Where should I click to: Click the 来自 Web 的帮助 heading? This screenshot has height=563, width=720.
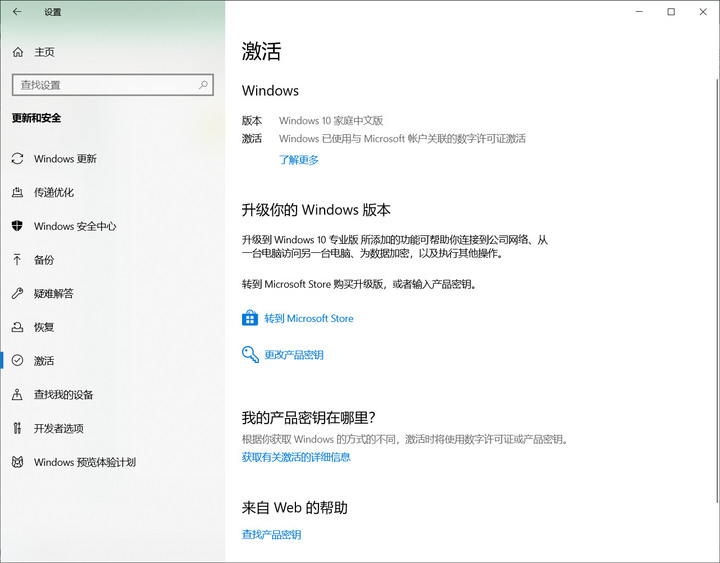pos(295,507)
